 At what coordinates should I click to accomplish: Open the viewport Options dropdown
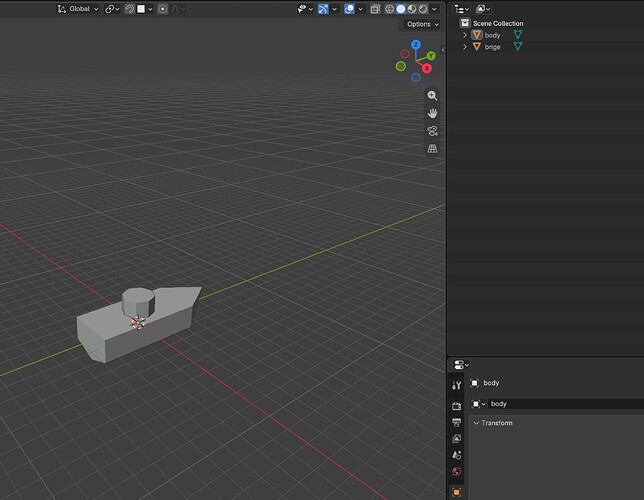point(422,24)
